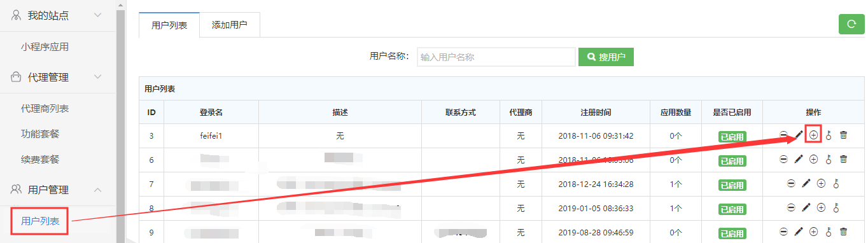868x243 pixels.
Task: Click the 已启用 badge for feifei1
Action: pyautogui.click(x=732, y=136)
